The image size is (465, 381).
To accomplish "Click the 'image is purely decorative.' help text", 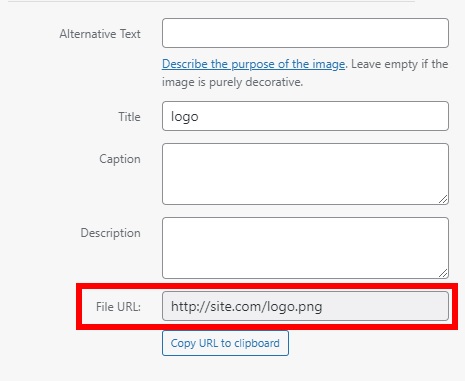I will click(x=232, y=82).
